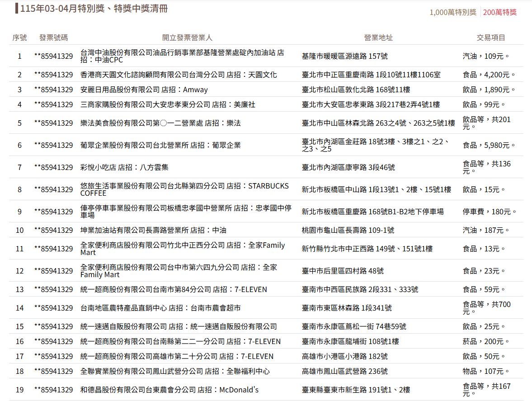The image size is (532, 401).
Task: Select business 香港商天圓文化諮詢顧問有限公司台灣分公司
Action: pos(179,75)
